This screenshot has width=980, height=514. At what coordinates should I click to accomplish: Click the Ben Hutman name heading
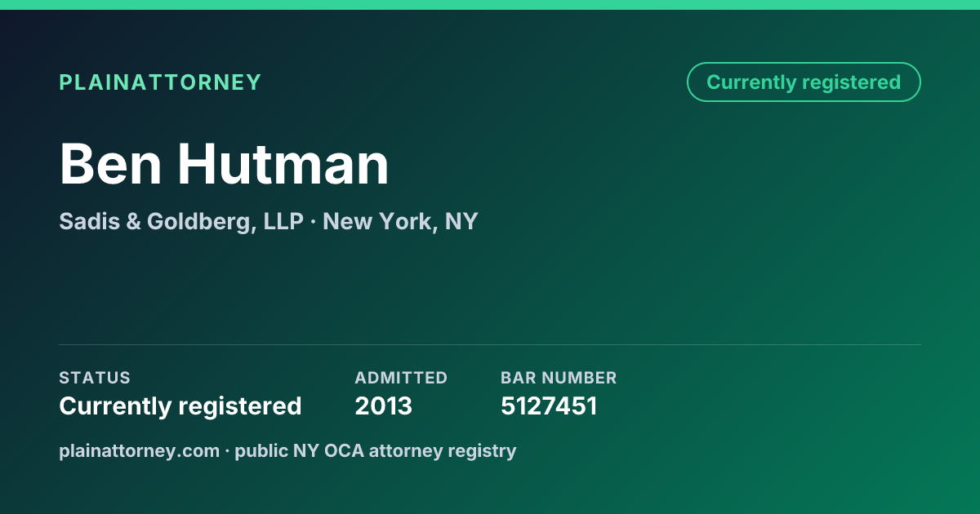click(x=224, y=164)
